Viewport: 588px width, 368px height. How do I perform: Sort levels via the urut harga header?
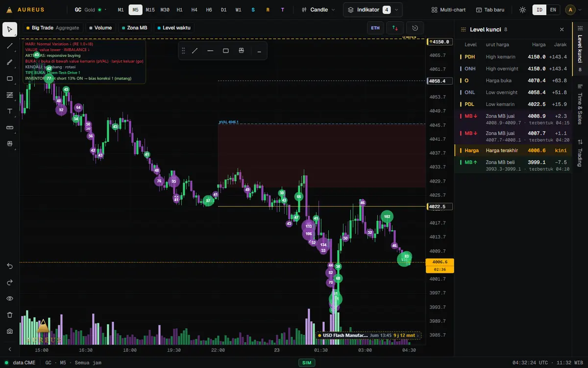(497, 45)
